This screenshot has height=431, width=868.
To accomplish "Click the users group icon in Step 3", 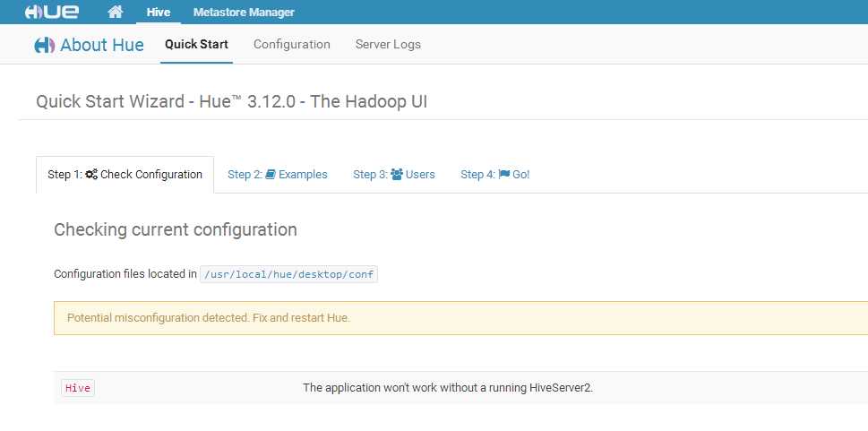I will click(396, 175).
